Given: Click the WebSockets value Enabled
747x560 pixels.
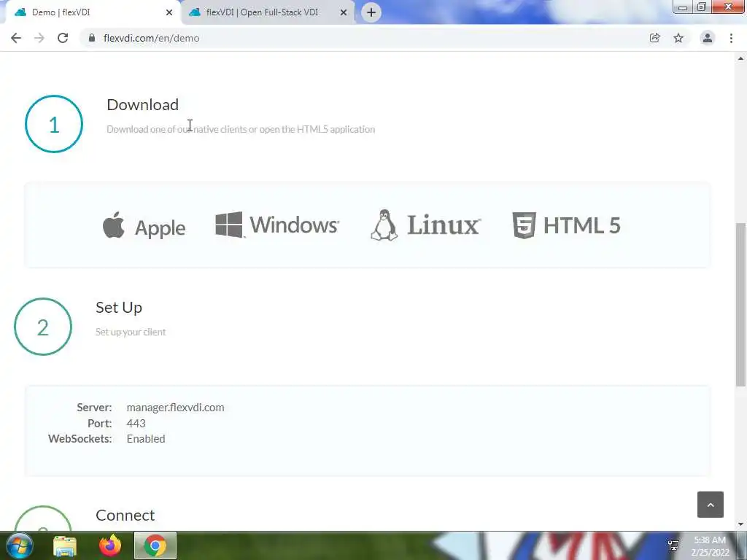Looking at the screenshot, I should click(x=146, y=439).
